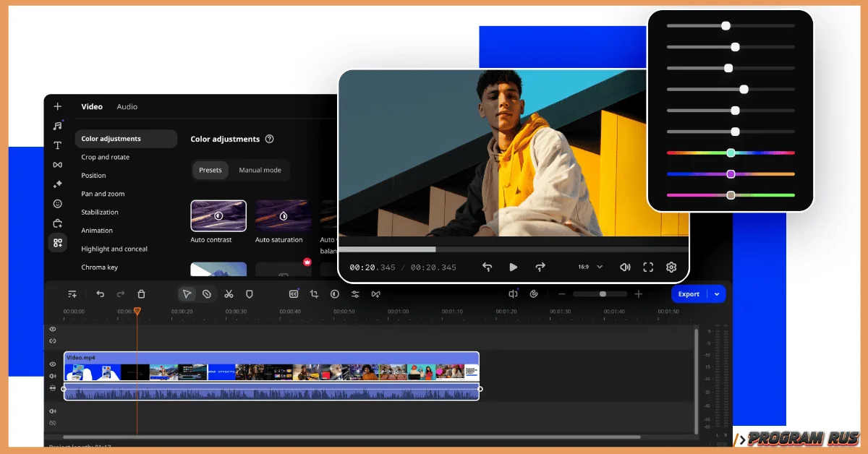Screen dimensions: 868x454
Task: Open the Audio tab
Action: click(127, 106)
